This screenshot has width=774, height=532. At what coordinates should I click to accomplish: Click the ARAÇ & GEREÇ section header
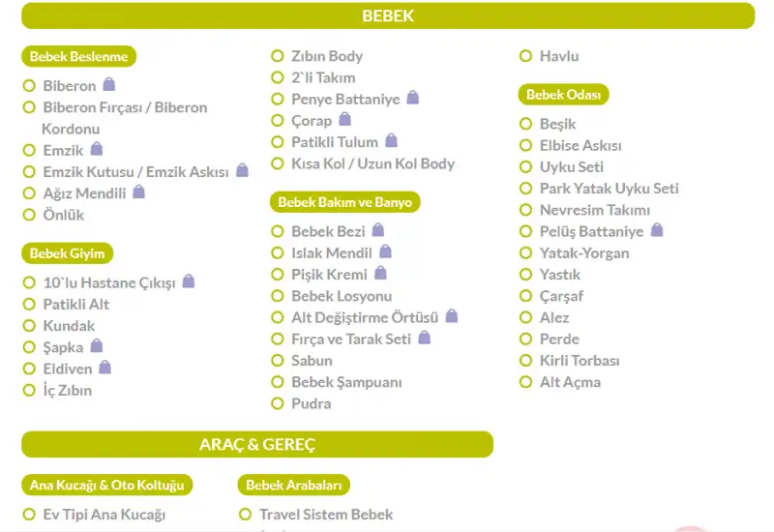pyautogui.click(x=257, y=444)
